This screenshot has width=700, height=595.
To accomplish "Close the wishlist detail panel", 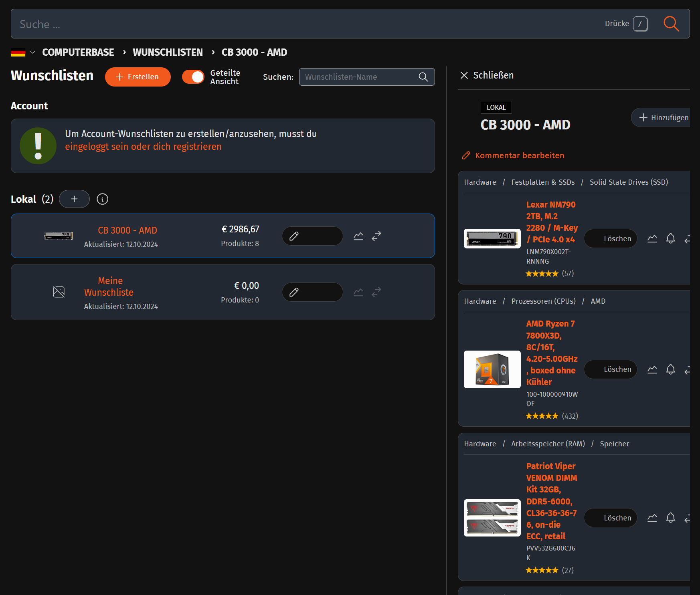I will point(487,75).
